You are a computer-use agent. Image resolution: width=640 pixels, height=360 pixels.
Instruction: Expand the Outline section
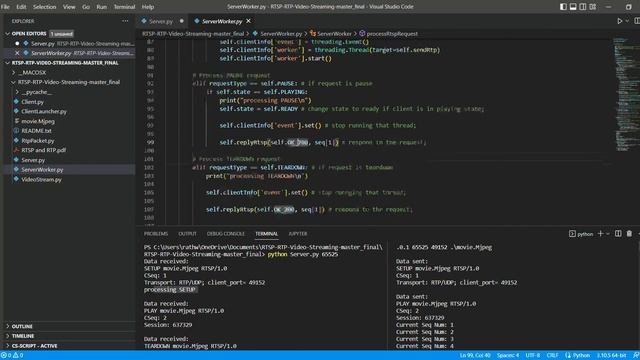coord(7,327)
